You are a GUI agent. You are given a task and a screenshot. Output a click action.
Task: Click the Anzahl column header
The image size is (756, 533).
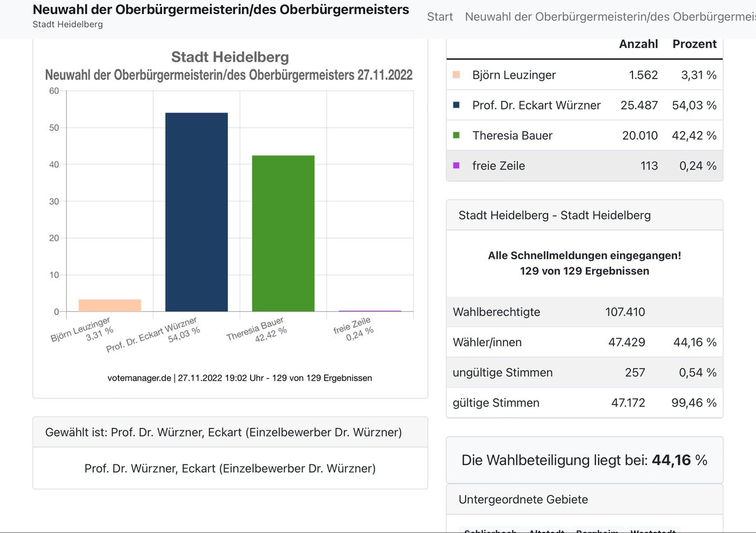[638, 43]
